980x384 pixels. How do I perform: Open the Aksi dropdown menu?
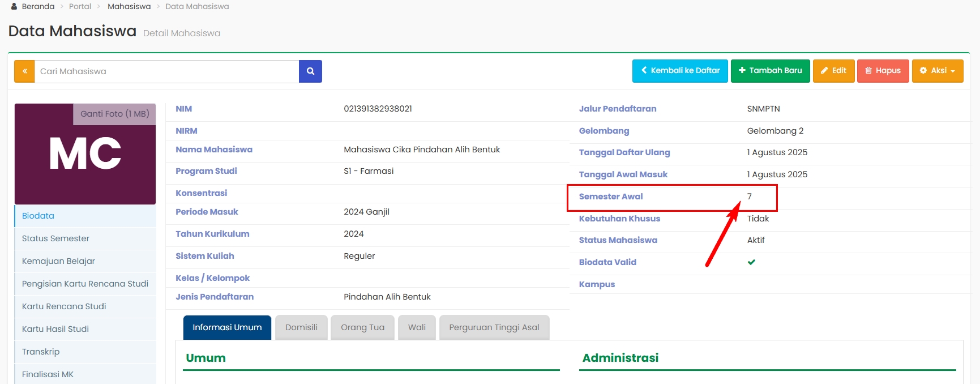click(937, 71)
